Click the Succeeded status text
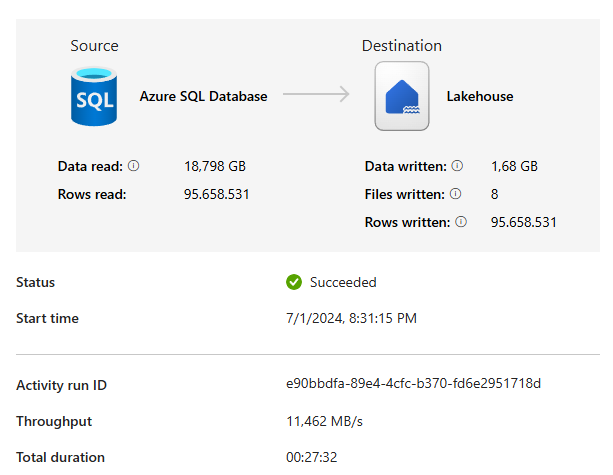 [343, 282]
